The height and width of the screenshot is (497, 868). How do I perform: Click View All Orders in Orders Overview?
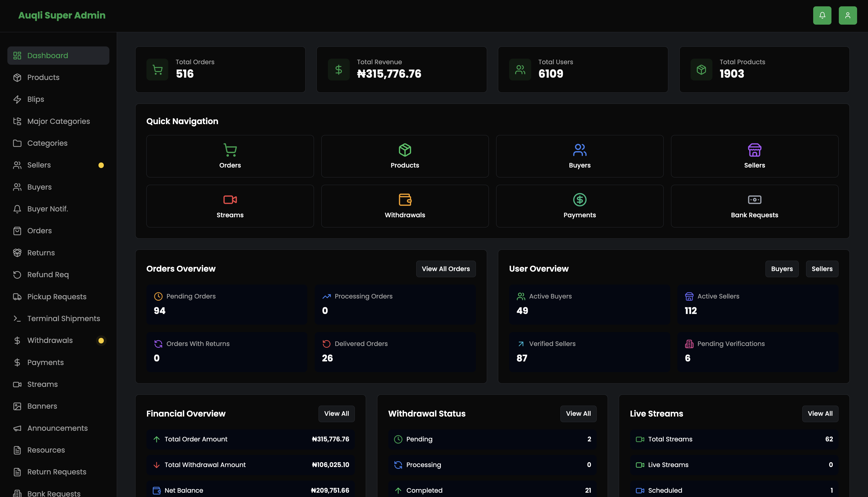click(446, 269)
